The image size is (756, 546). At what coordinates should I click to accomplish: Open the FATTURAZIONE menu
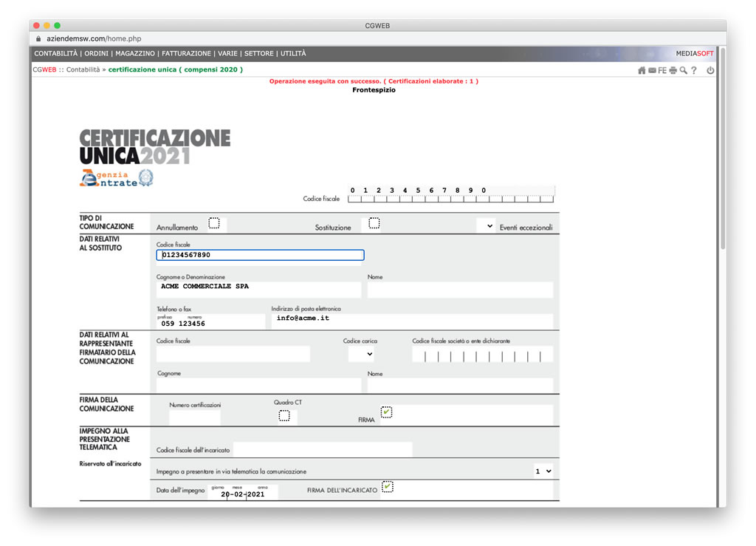click(187, 53)
